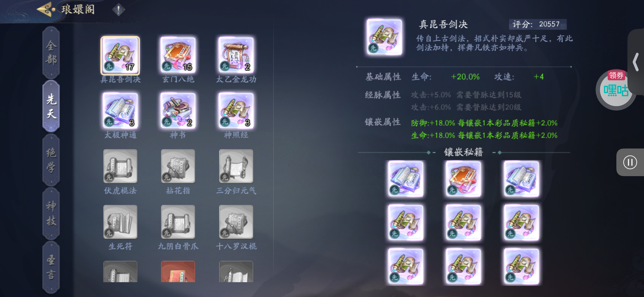Select the locked 九阴白骨爪 manual
Image resolution: width=644 pixels, height=297 pixels.
(x=178, y=222)
